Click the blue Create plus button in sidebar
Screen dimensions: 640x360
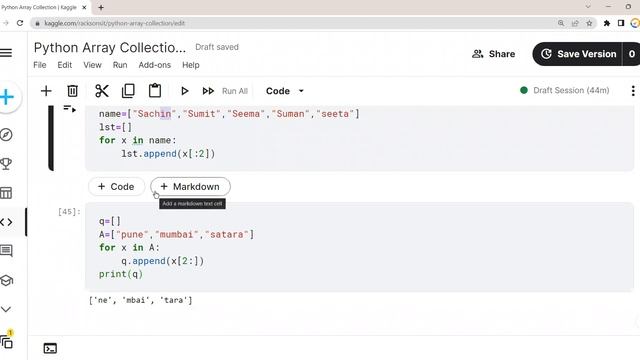(x=7, y=97)
